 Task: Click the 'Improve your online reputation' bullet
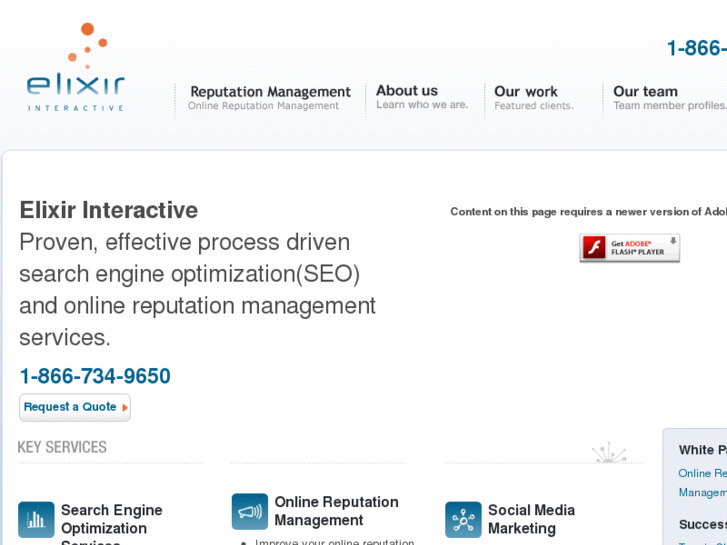coord(334,542)
